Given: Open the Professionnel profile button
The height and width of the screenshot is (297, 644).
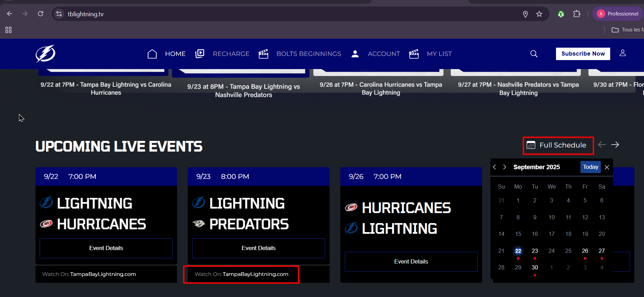Looking at the screenshot, I should click(x=618, y=14).
